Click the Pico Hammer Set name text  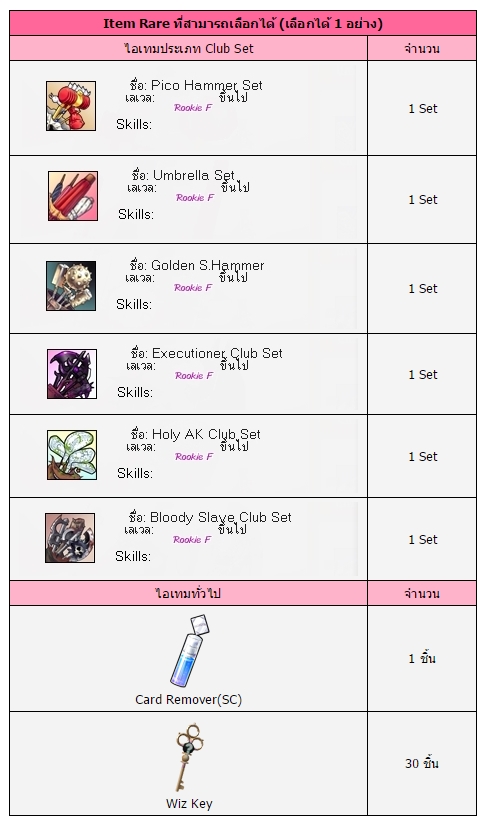tap(207, 85)
